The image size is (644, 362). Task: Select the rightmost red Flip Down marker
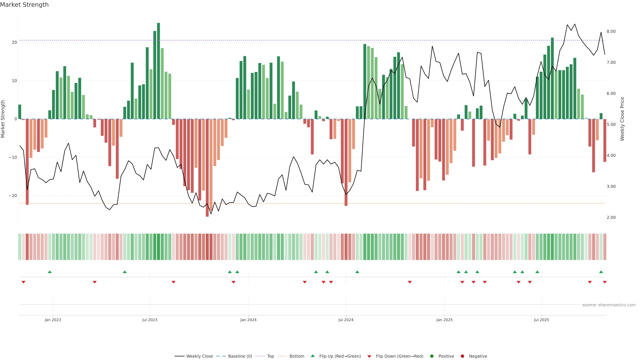point(604,282)
